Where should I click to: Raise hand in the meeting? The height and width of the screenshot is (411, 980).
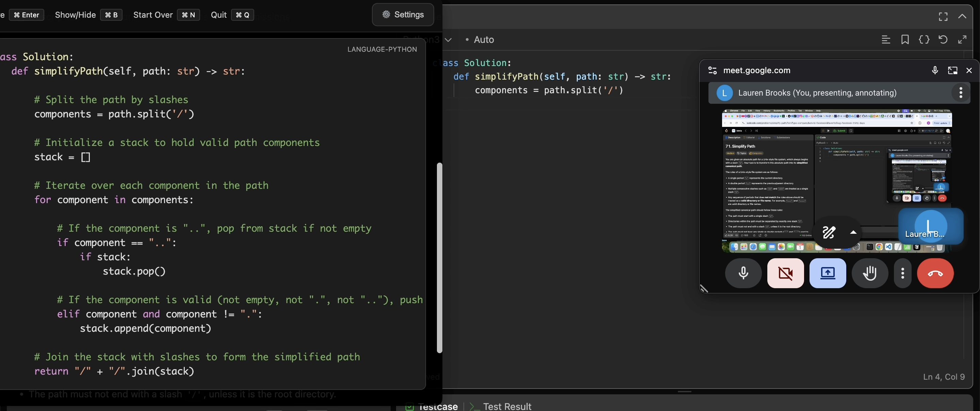tap(870, 273)
